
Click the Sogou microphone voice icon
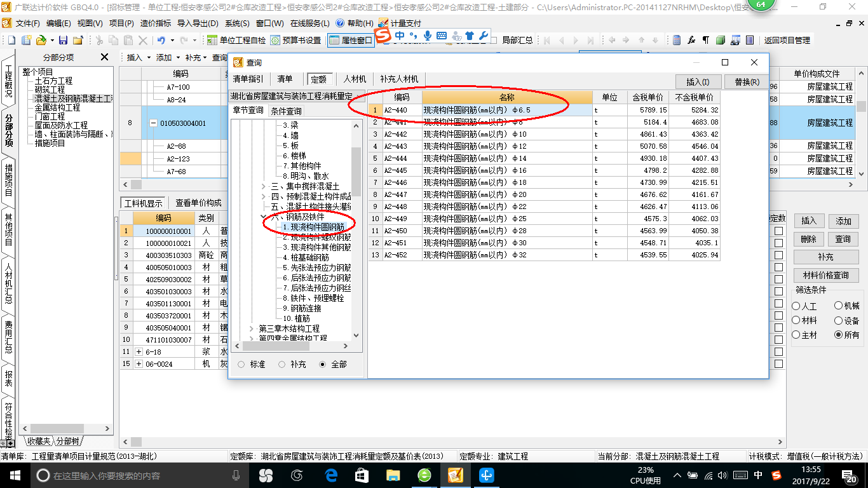pos(428,36)
